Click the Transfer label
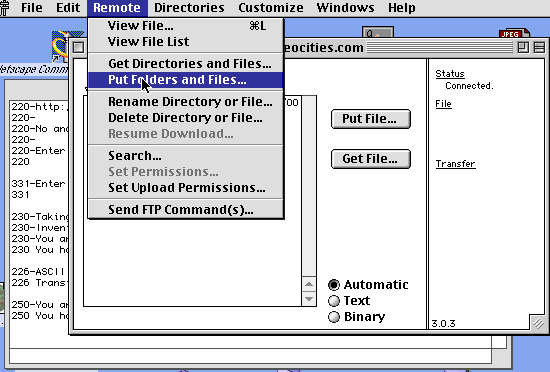Screen dimensions: 550x372 click(455, 164)
